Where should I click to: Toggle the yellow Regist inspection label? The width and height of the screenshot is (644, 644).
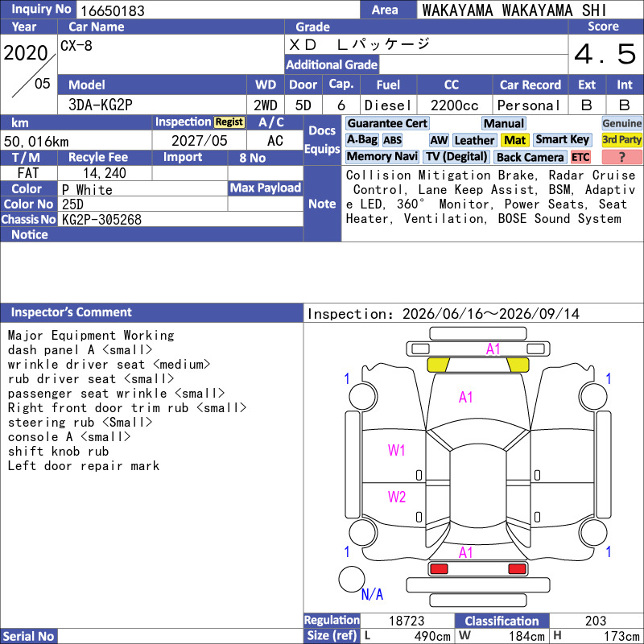click(229, 122)
